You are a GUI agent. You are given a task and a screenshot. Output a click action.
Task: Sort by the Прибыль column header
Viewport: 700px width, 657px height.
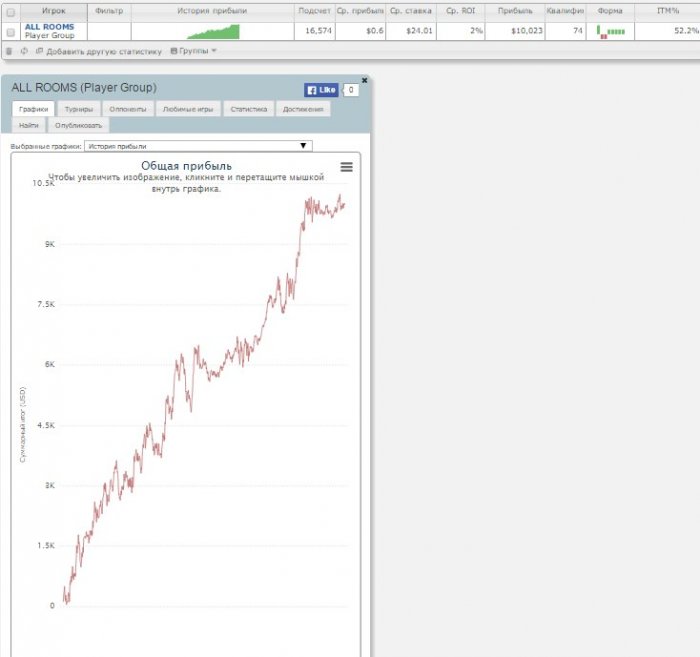[x=515, y=11]
